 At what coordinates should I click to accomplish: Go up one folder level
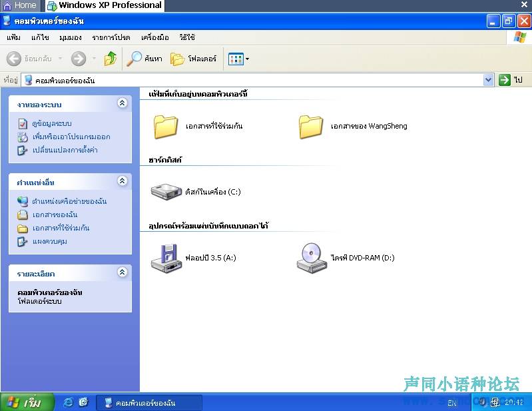click(111, 59)
